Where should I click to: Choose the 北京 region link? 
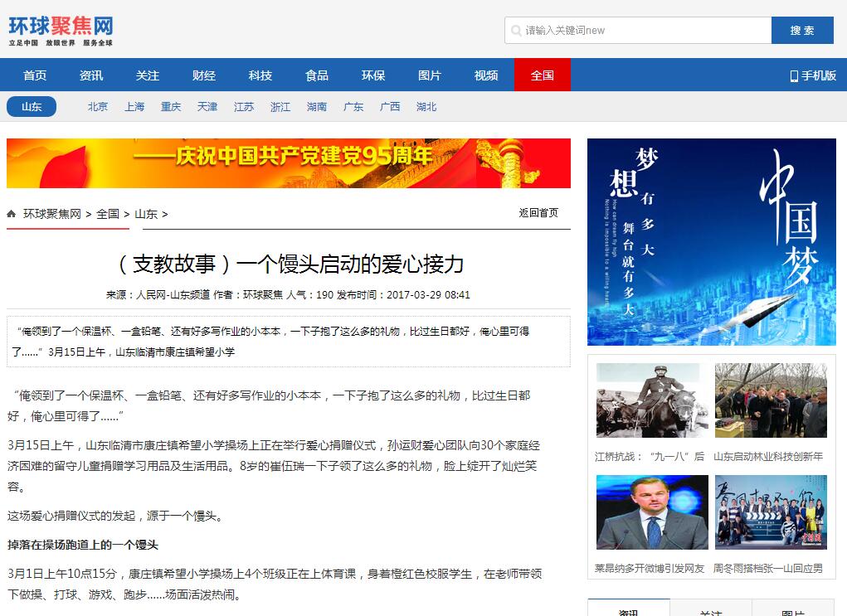(98, 107)
